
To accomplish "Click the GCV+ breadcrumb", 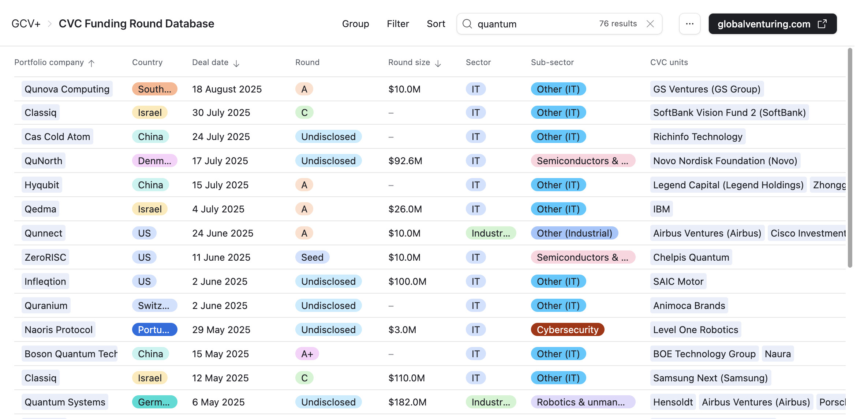I will tap(26, 24).
